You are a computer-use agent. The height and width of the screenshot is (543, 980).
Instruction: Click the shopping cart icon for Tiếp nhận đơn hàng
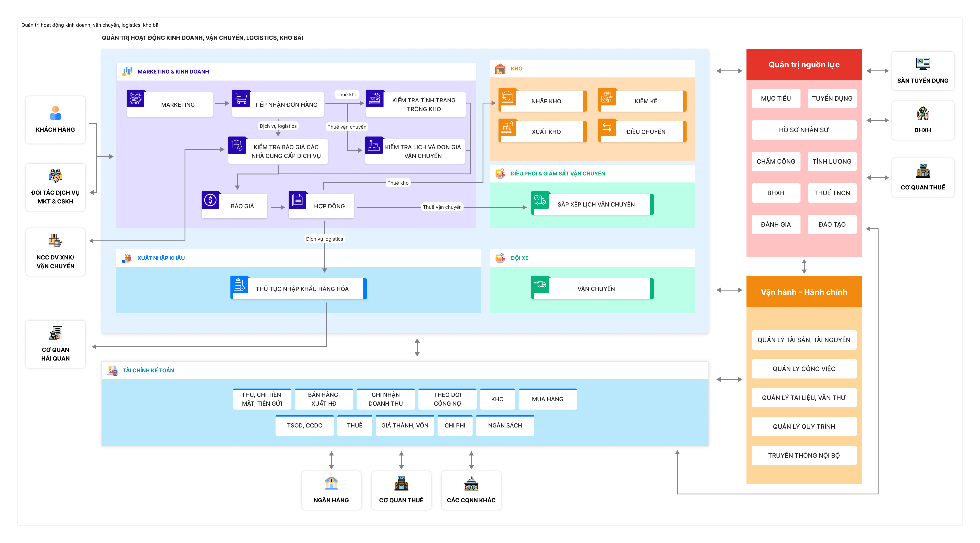[x=241, y=98]
